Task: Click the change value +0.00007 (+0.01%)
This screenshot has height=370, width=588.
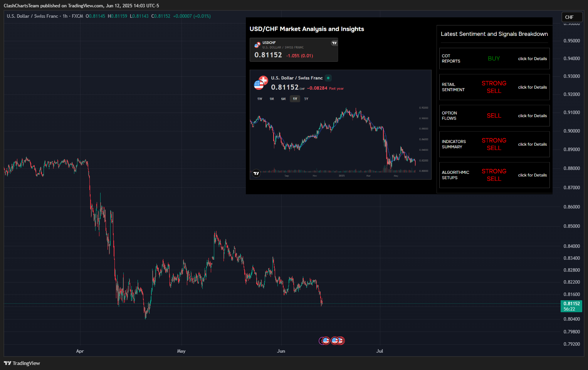Action: (x=192, y=16)
